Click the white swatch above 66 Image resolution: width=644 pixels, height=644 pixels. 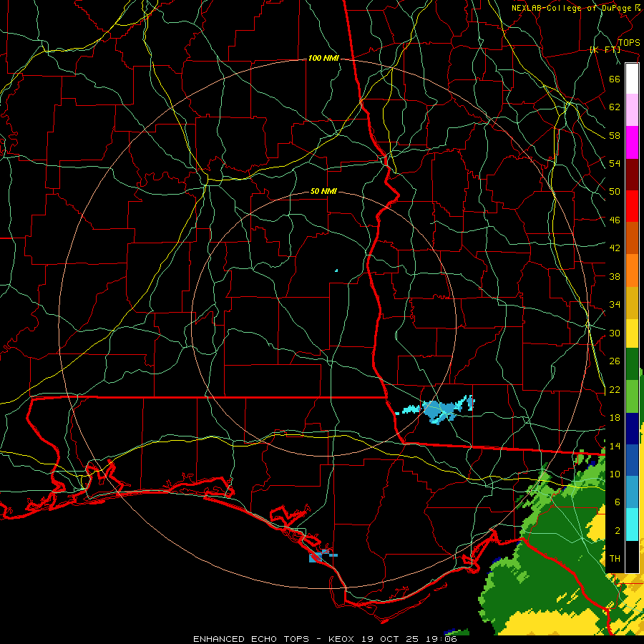[632, 79]
